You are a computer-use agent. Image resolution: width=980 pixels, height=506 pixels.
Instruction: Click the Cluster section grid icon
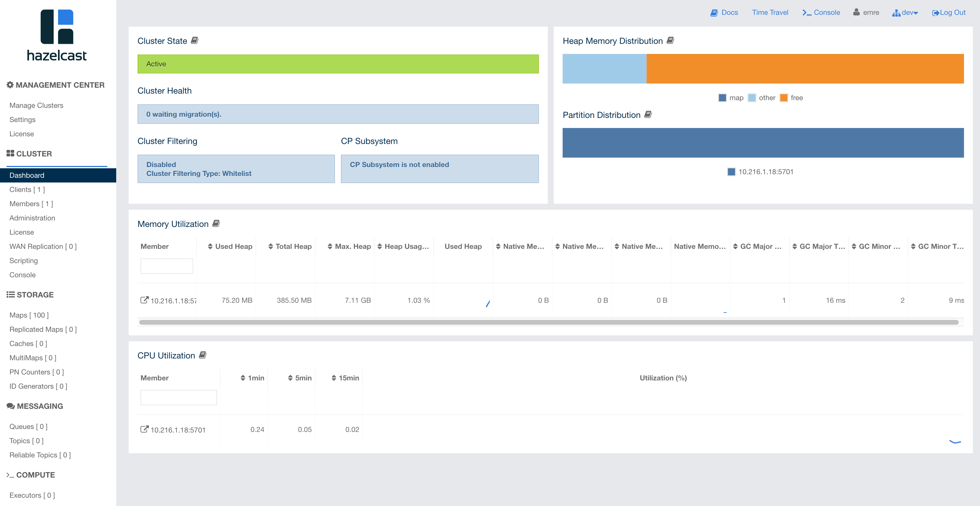tap(10, 153)
